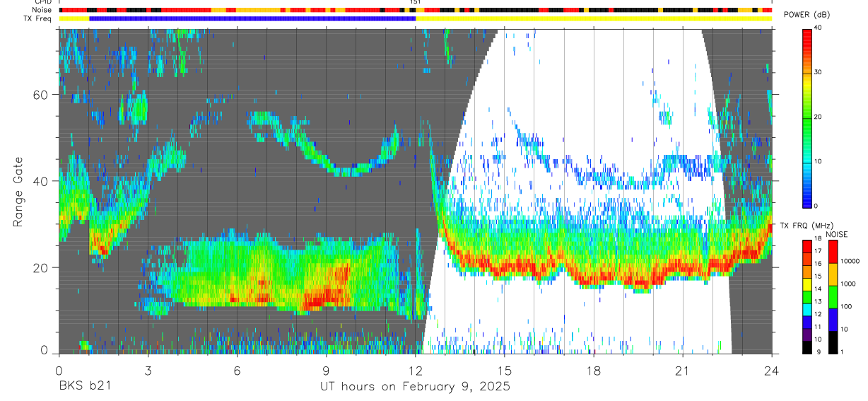868x401 pixels.
Task: Click the 40 tick on the POWER colorbar
Action: tap(818, 28)
